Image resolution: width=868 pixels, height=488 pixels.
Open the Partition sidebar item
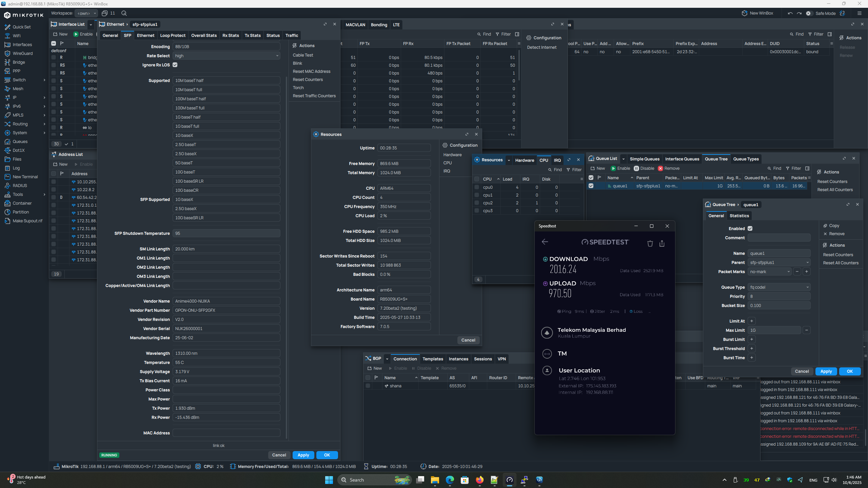click(x=21, y=212)
